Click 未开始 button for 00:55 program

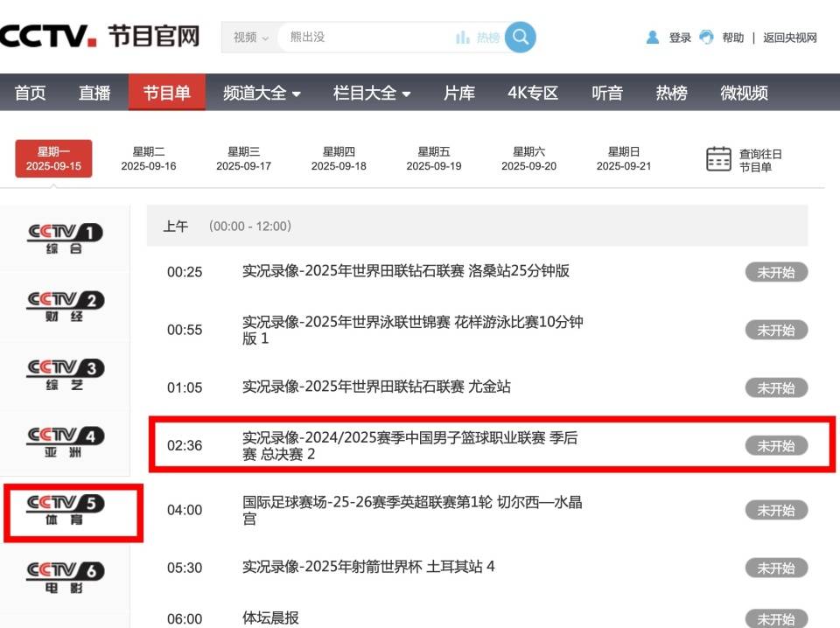[x=776, y=330]
